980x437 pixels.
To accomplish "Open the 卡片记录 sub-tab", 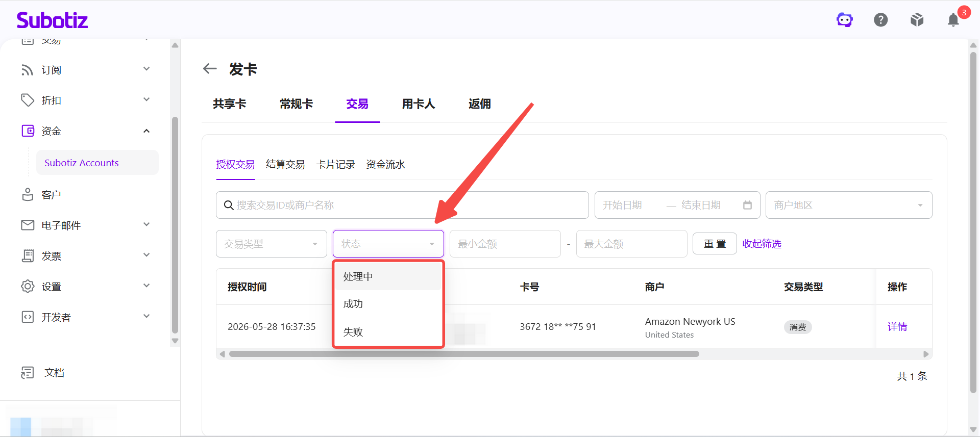I will (336, 164).
